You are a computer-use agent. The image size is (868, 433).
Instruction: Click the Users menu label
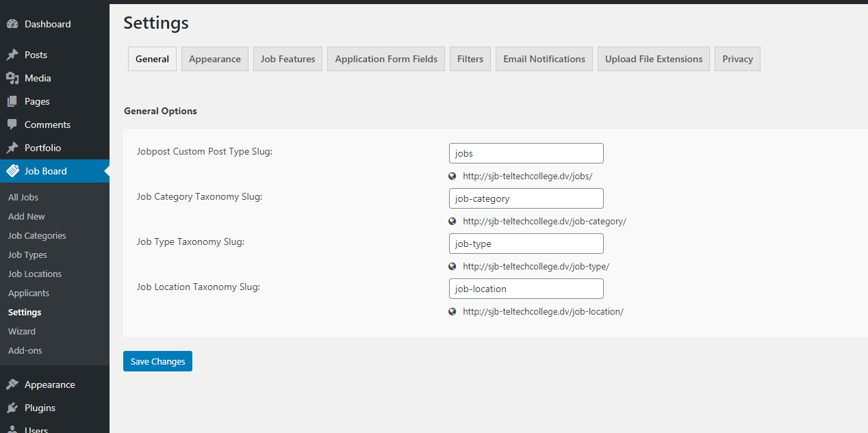coord(36,430)
